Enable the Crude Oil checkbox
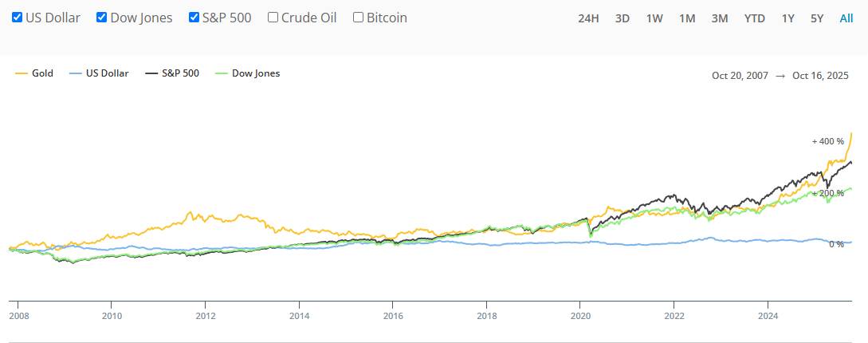Image resolution: width=868 pixels, height=343 pixels. tap(273, 17)
